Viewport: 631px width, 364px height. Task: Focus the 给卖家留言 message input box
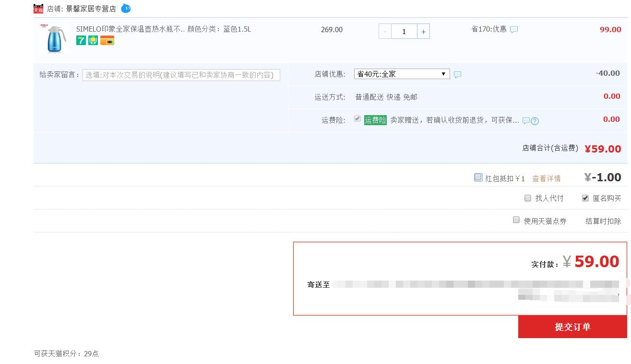click(x=181, y=75)
